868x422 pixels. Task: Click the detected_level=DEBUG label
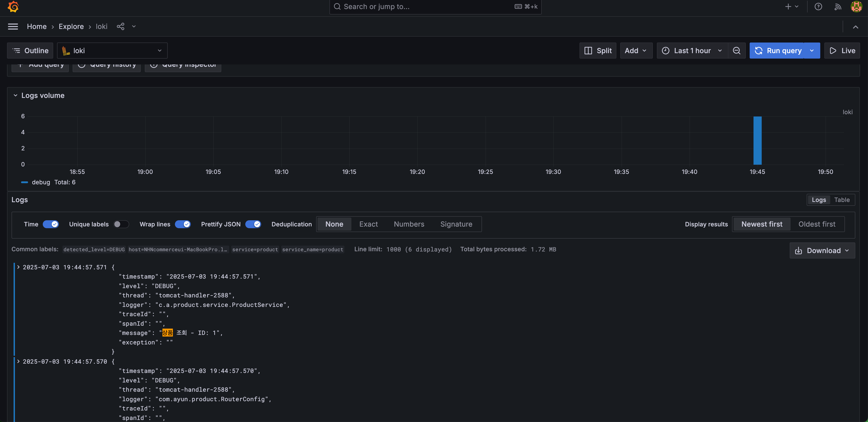94,249
